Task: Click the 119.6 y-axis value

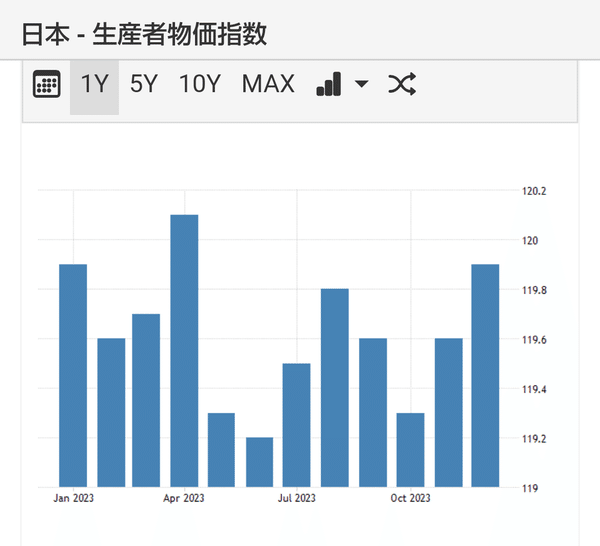Action: pyautogui.click(x=534, y=340)
